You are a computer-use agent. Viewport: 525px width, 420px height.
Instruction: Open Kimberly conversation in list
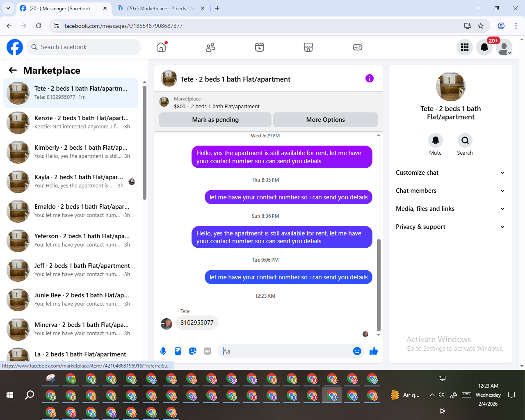(71, 152)
